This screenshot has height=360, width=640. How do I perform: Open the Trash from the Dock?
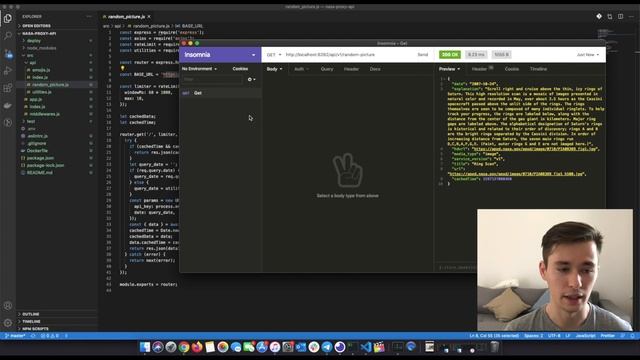(x=494, y=347)
